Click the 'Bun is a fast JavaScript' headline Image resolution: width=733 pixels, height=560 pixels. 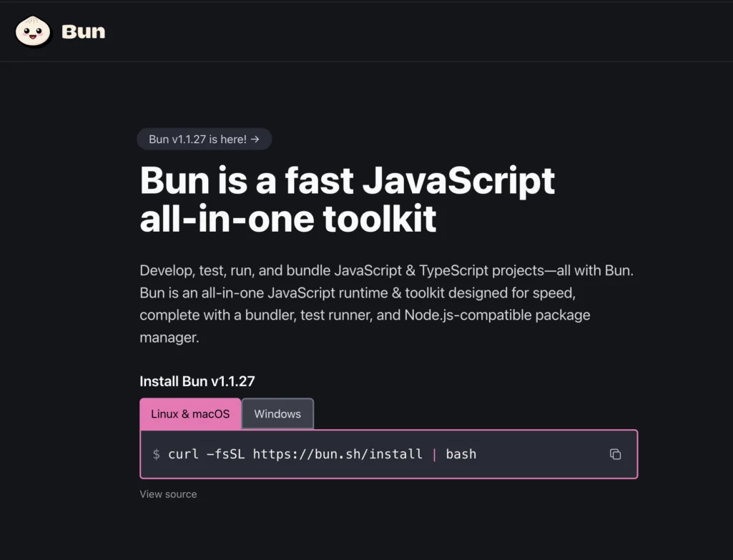click(348, 180)
